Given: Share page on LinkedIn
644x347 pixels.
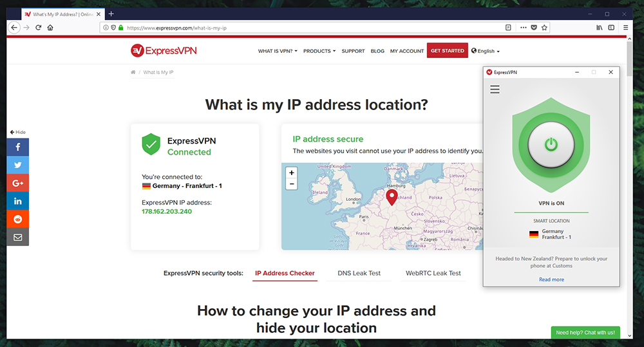Looking at the screenshot, I should pyautogui.click(x=17, y=202).
